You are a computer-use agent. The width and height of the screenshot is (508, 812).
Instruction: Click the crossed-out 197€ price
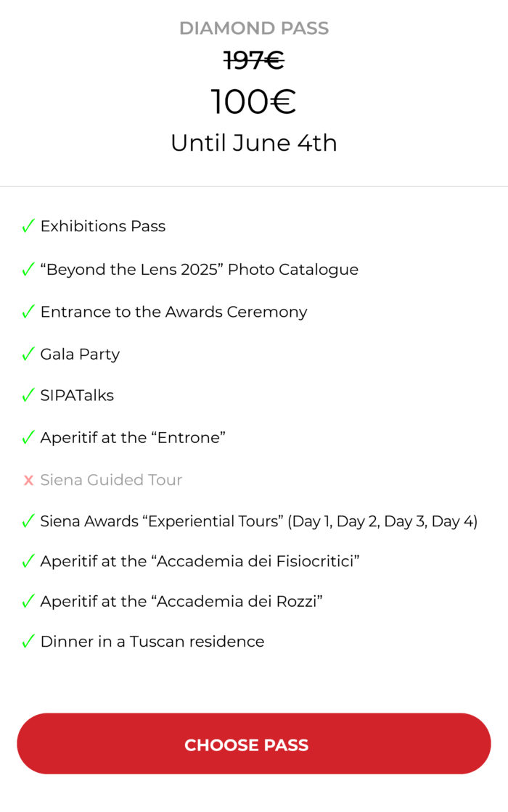[x=254, y=61]
